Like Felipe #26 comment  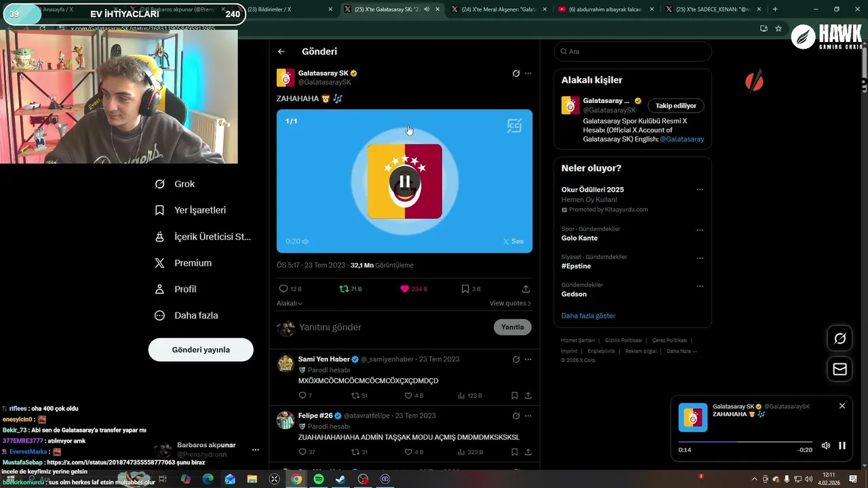click(x=414, y=452)
